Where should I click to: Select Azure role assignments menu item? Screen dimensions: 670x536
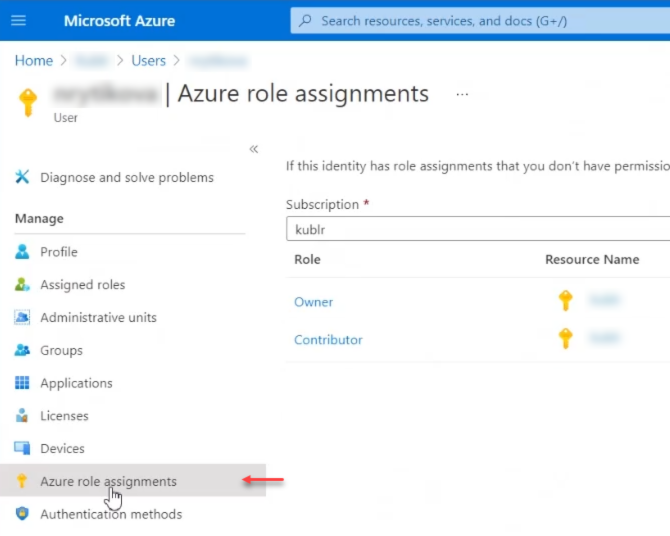133,480
